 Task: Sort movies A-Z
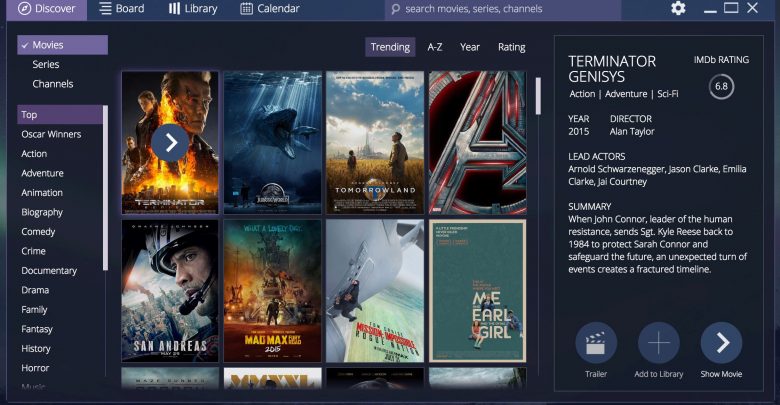pyautogui.click(x=435, y=47)
